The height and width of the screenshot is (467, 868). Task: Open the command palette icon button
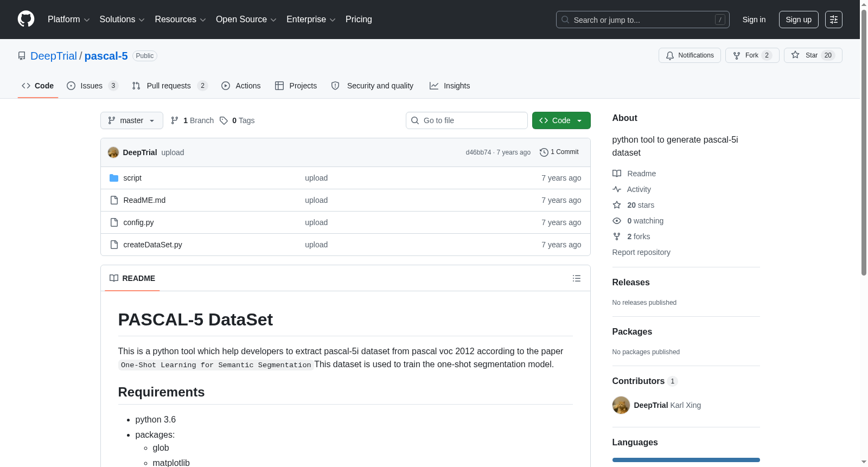(834, 20)
